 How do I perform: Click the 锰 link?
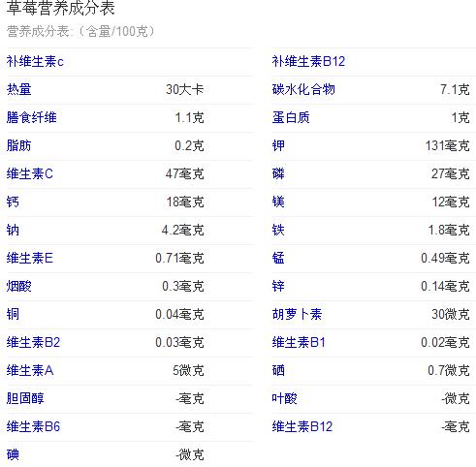pyautogui.click(x=278, y=258)
